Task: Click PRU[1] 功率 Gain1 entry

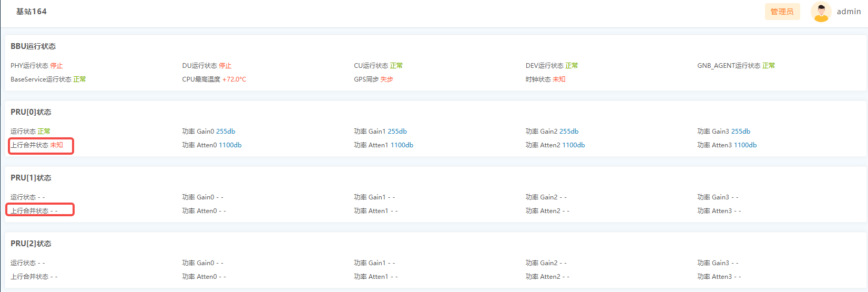Action: coord(374,197)
